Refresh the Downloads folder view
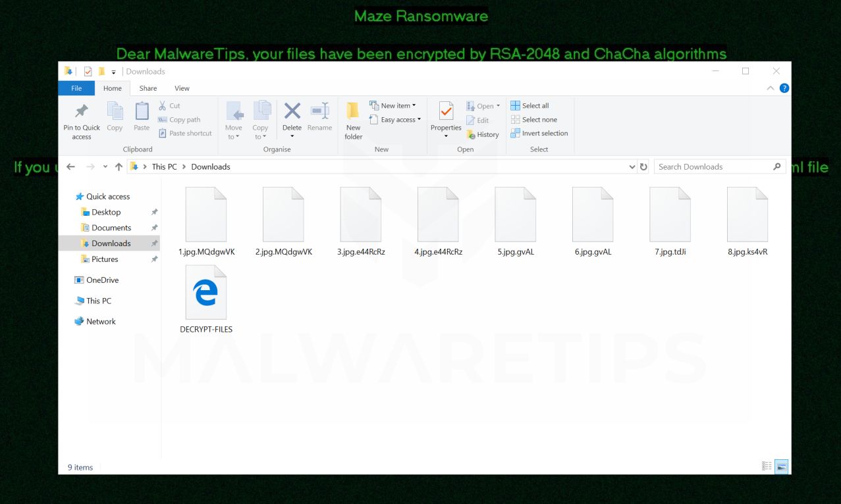The width and height of the screenshot is (841, 504). (x=643, y=167)
